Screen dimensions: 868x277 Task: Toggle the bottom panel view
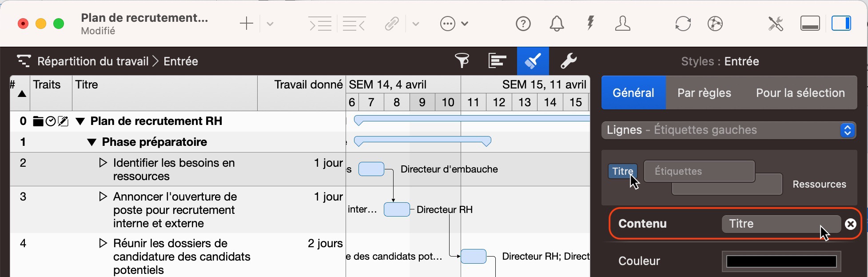click(x=810, y=24)
